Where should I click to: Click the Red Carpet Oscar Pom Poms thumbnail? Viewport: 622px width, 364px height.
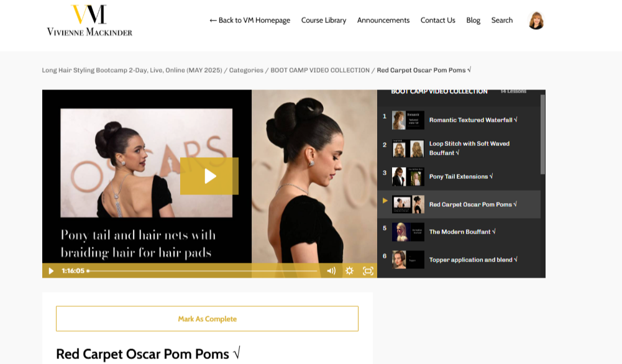pos(408,204)
